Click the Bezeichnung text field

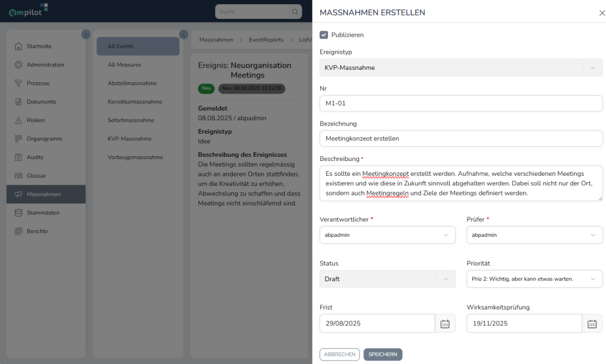460,138
